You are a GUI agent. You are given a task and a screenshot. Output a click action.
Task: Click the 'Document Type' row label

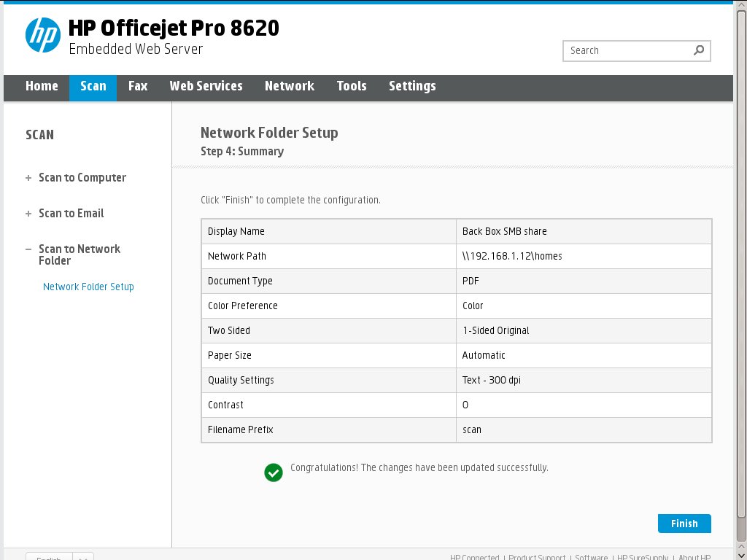click(240, 281)
